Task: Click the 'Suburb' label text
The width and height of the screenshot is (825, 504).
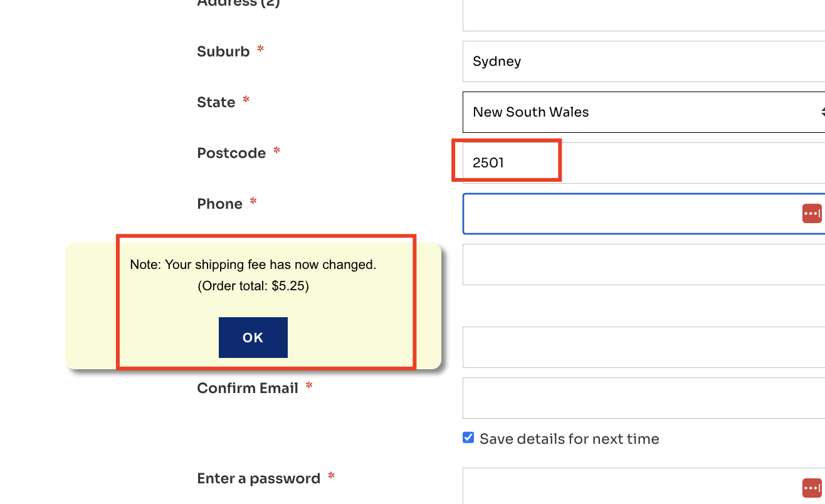Action: click(x=223, y=51)
